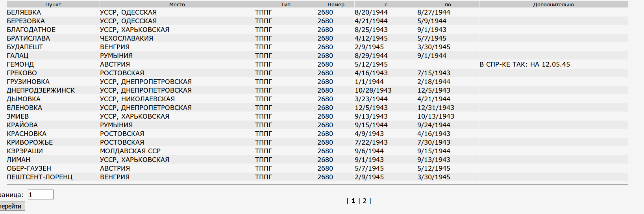
Task: Click the Номер column header
Action: (x=336, y=4)
